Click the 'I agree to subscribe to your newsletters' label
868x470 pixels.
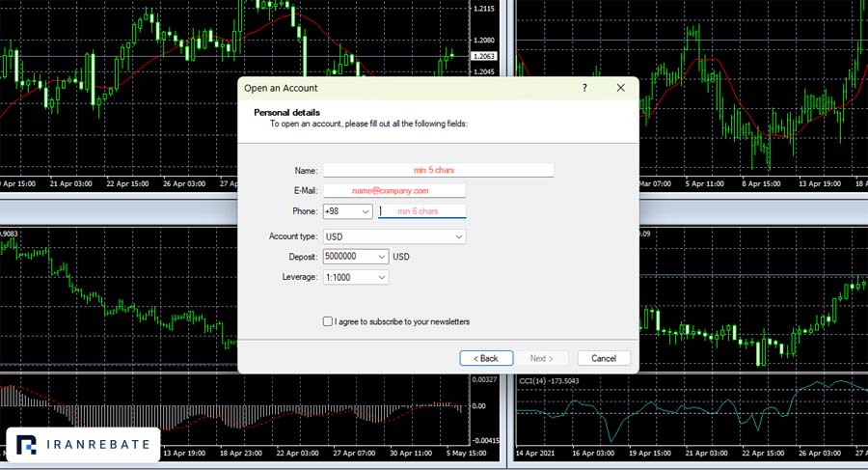pyautogui.click(x=402, y=321)
